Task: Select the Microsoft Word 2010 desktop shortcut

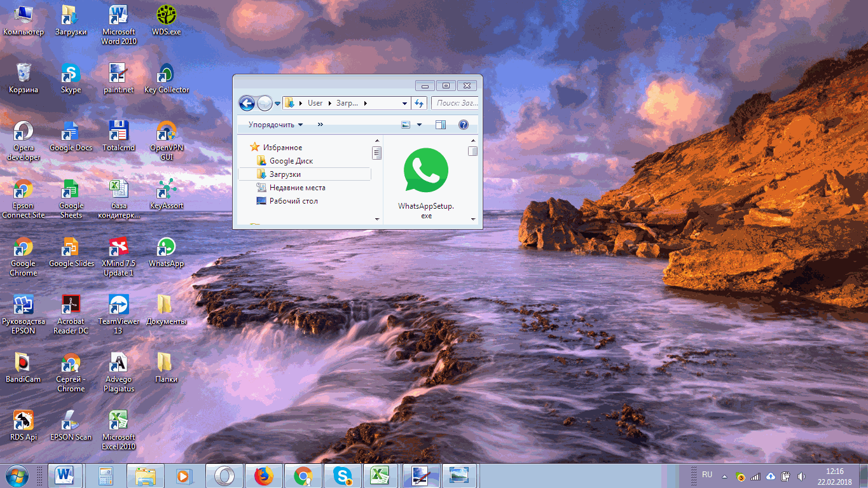Action: click(119, 25)
